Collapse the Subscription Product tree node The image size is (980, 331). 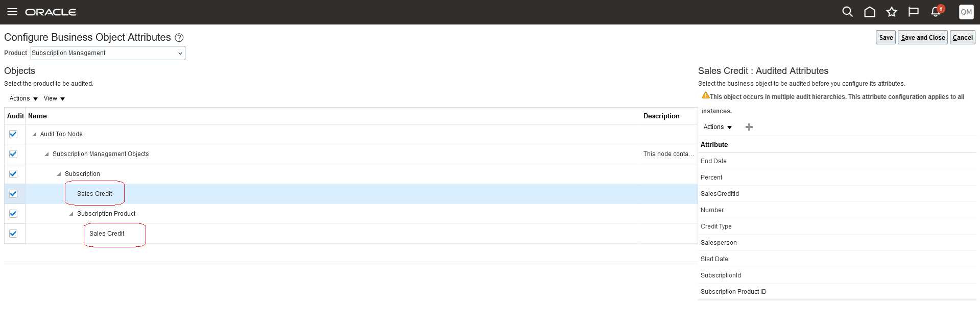click(x=71, y=214)
